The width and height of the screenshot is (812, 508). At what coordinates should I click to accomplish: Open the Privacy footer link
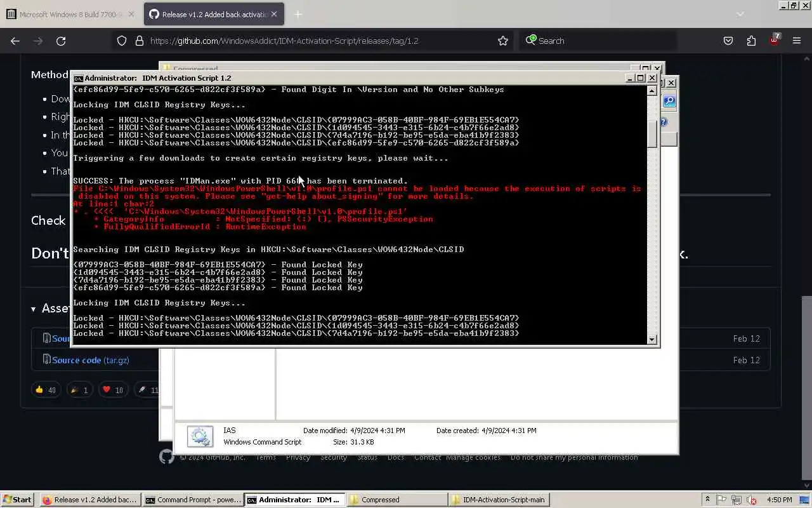[x=298, y=457]
